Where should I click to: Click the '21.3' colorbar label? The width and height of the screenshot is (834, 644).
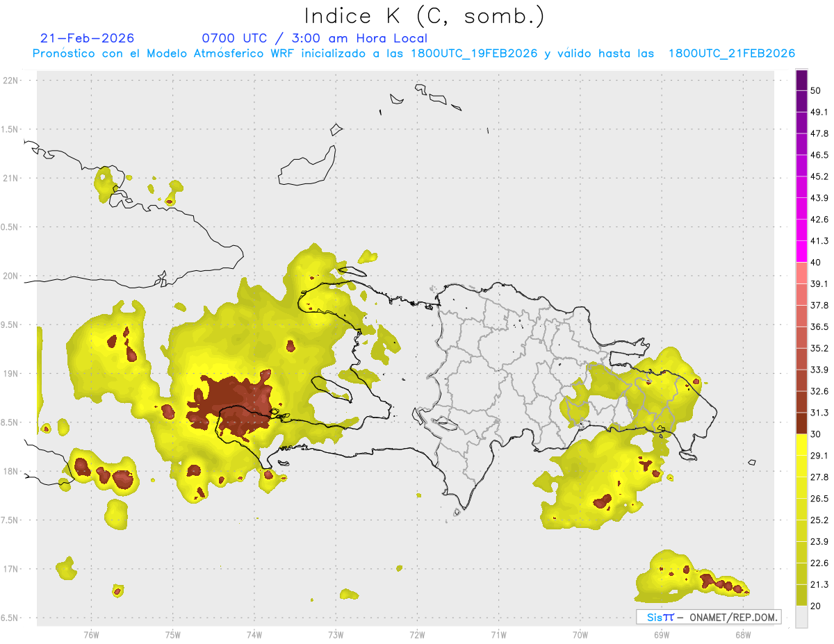tap(819, 585)
